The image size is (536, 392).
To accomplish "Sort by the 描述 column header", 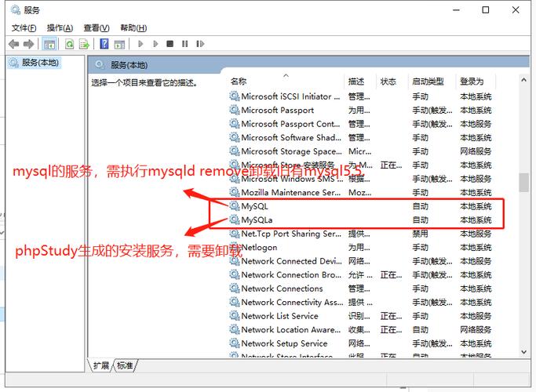I will [356, 82].
